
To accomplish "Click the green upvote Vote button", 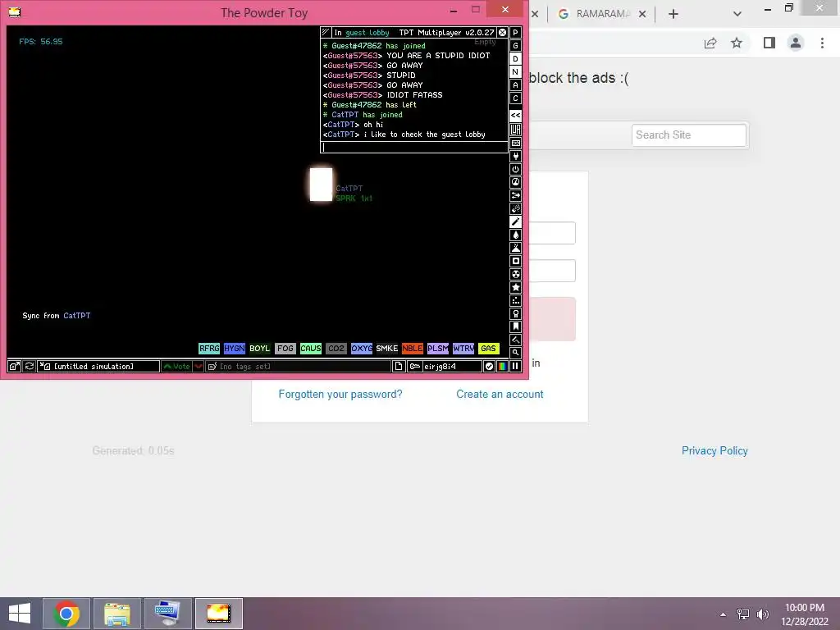I will coord(177,367).
